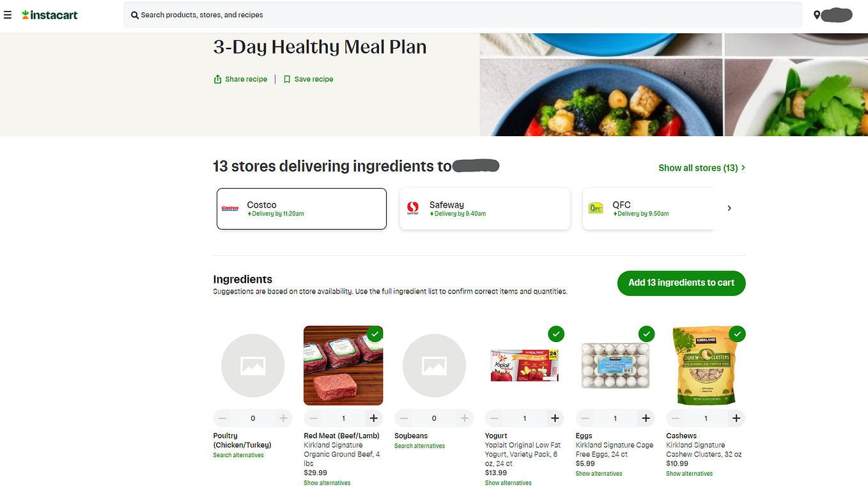
Task: Uncheck the green checkmark on Ground Beef
Action: pos(375,334)
